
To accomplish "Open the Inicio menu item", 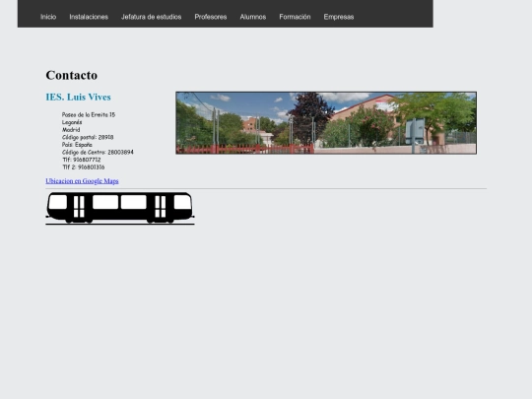I will click(48, 17).
